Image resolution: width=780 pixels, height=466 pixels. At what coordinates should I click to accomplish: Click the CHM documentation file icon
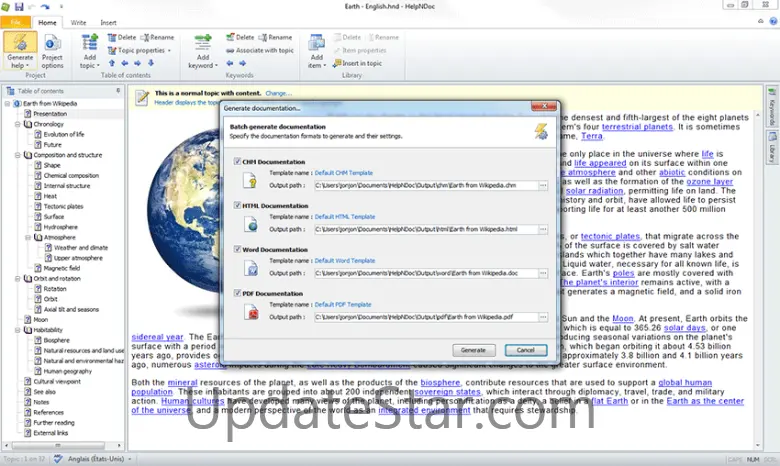tap(250, 180)
